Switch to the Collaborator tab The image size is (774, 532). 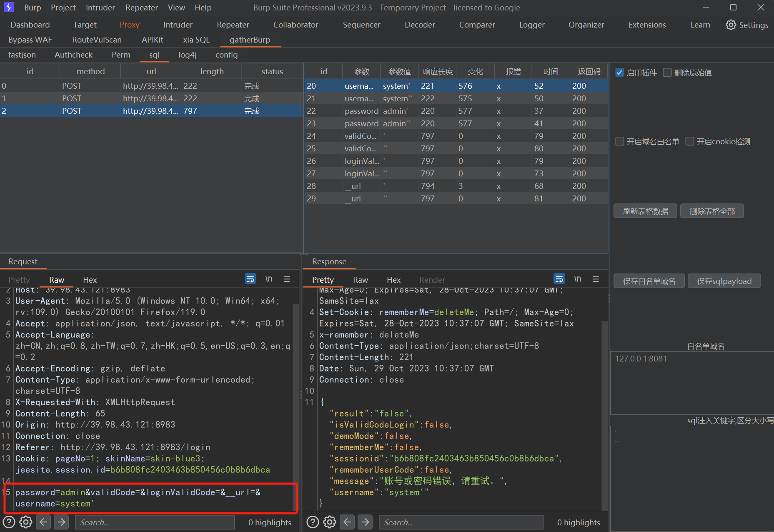coord(296,25)
